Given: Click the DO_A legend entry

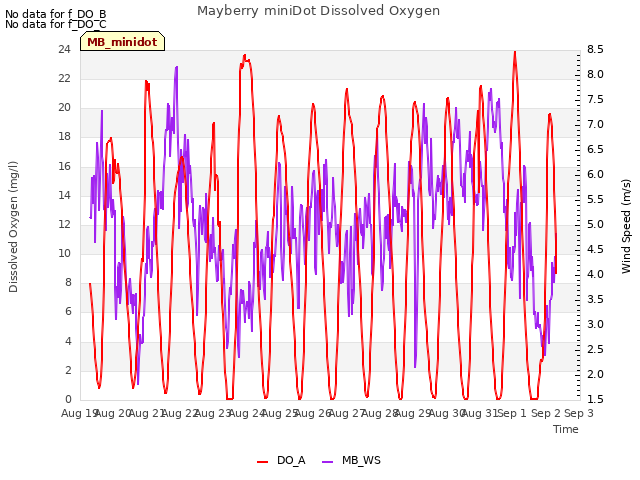Looking at the screenshot, I should click(281, 460).
